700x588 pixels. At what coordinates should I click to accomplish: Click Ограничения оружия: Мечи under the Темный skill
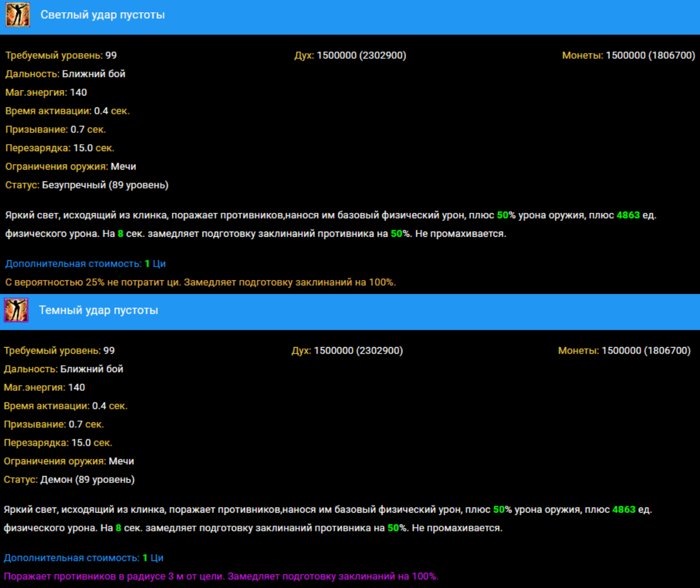click(x=69, y=461)
